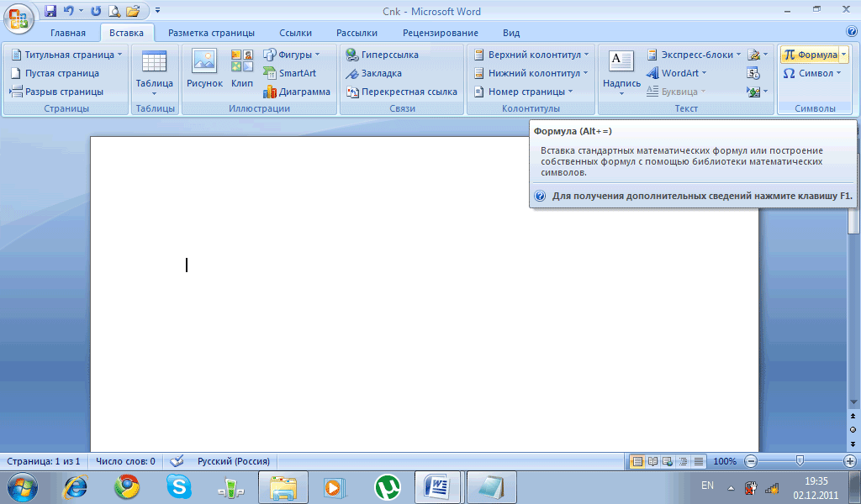Open Google Chrome from the taskbar

[x=127, y=487]
